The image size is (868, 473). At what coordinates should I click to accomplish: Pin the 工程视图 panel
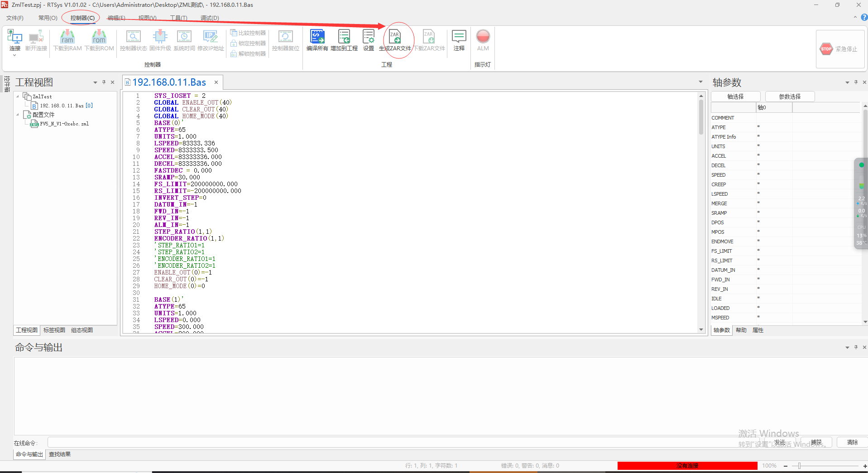(104, 82)
